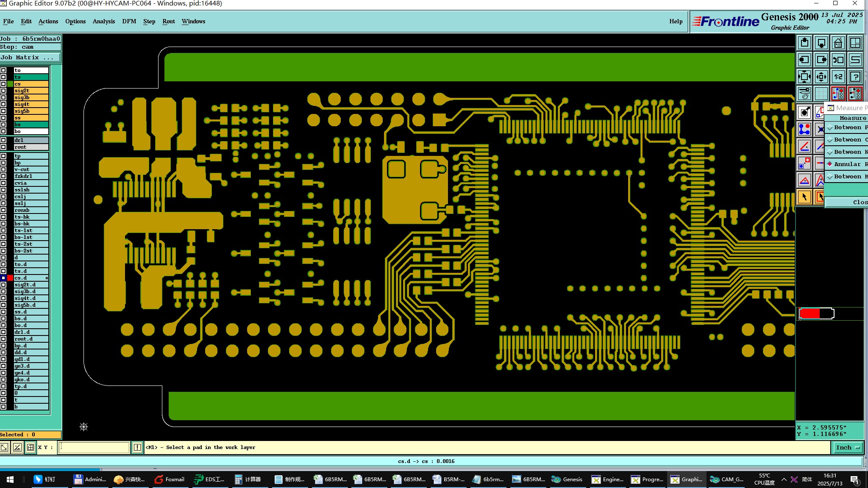Click the blue-red connected dots tool icon
Viewport: 868px width, 488px height.
point(804,129)
